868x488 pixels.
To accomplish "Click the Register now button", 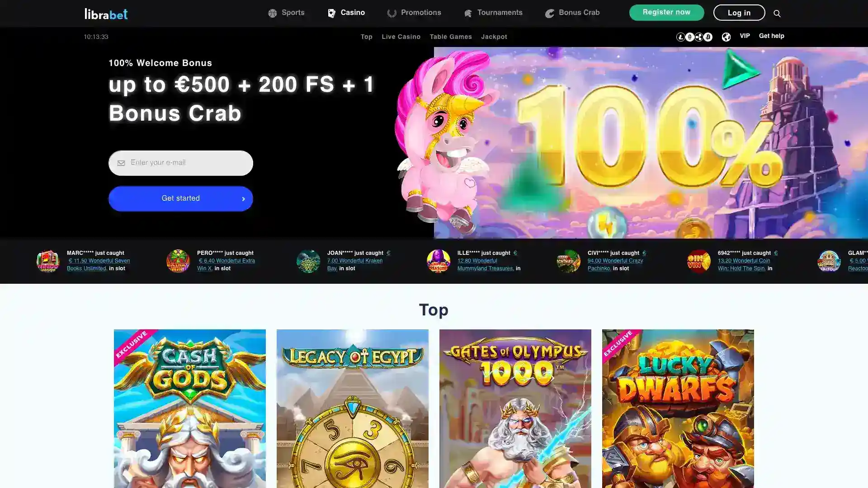I will (x=666, y=13).
